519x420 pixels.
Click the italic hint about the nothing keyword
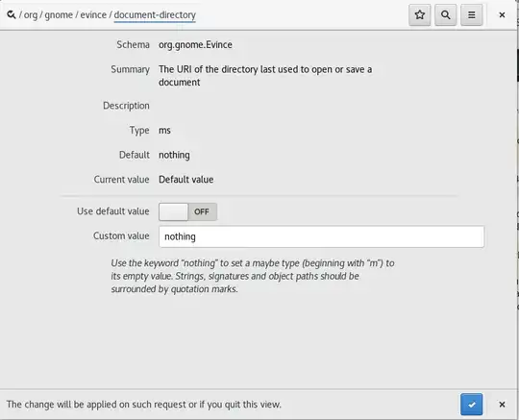pyautogui.click(x=253, y=276)
